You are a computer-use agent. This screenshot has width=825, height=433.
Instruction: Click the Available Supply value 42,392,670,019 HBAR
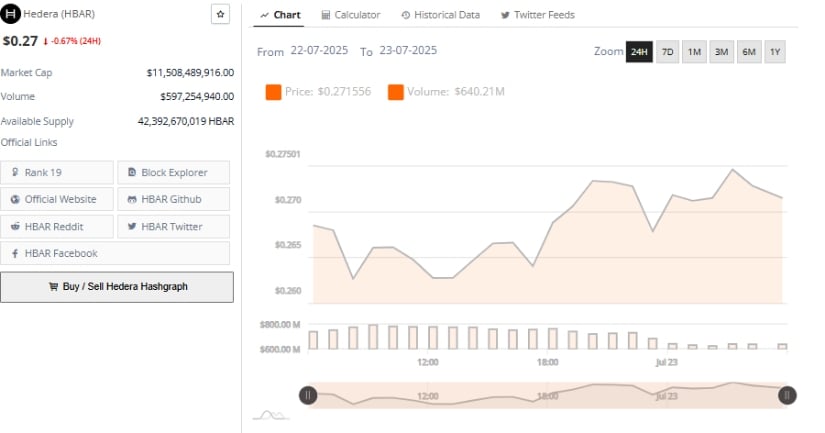(x=186, y=121)
